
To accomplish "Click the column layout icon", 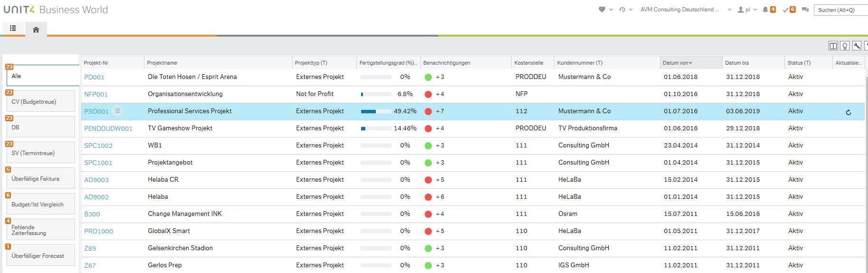I will tap(833, 46).
